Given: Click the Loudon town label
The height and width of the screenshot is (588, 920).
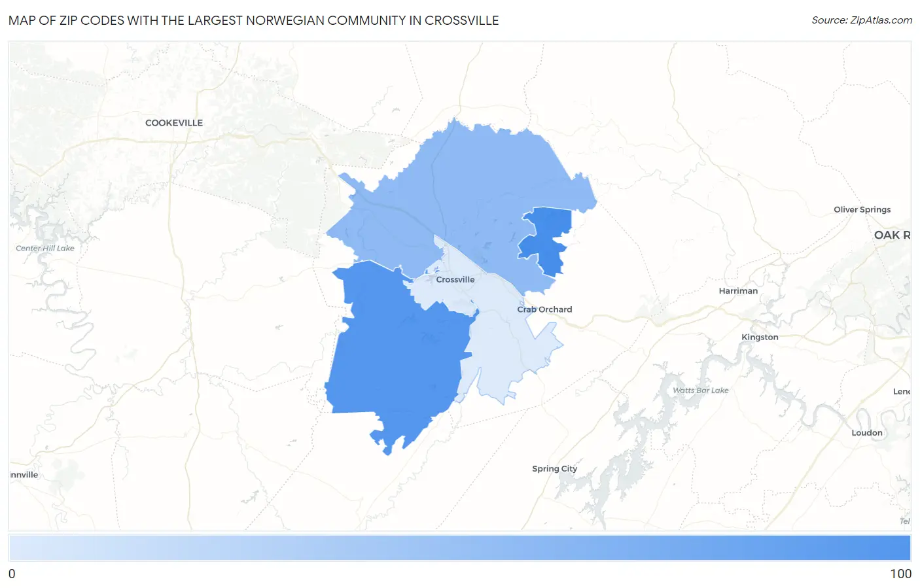Looking at the screenshot, I should 866,433.
